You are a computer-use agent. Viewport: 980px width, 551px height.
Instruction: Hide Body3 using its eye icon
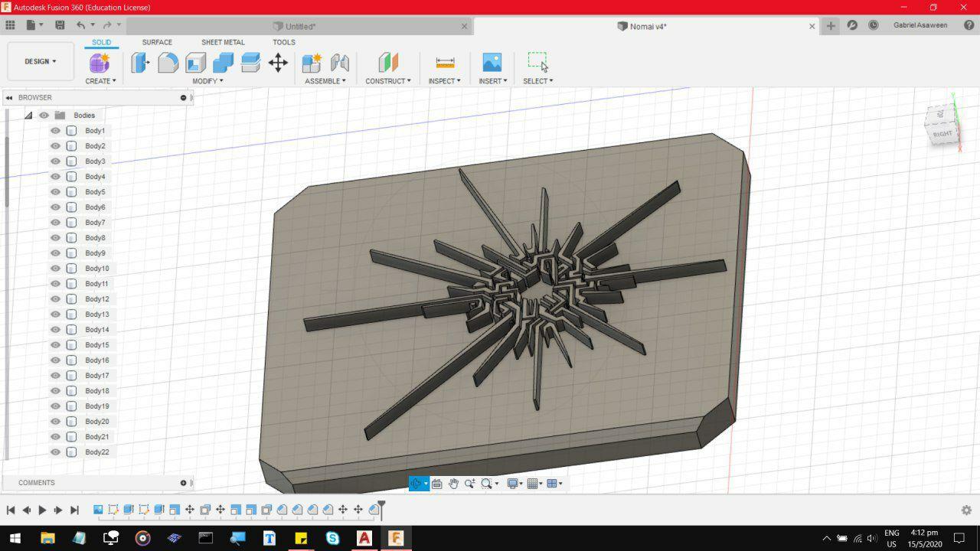click(x=55, y=161)
